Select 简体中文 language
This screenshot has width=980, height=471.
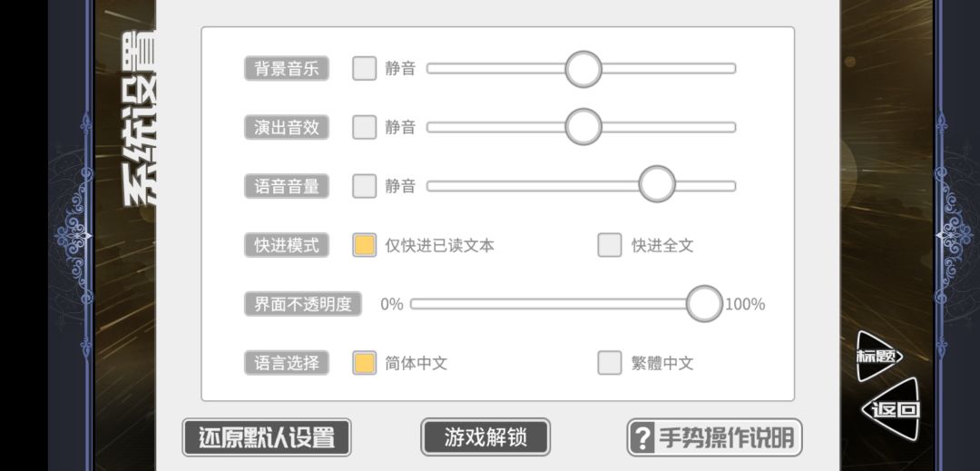365,363
